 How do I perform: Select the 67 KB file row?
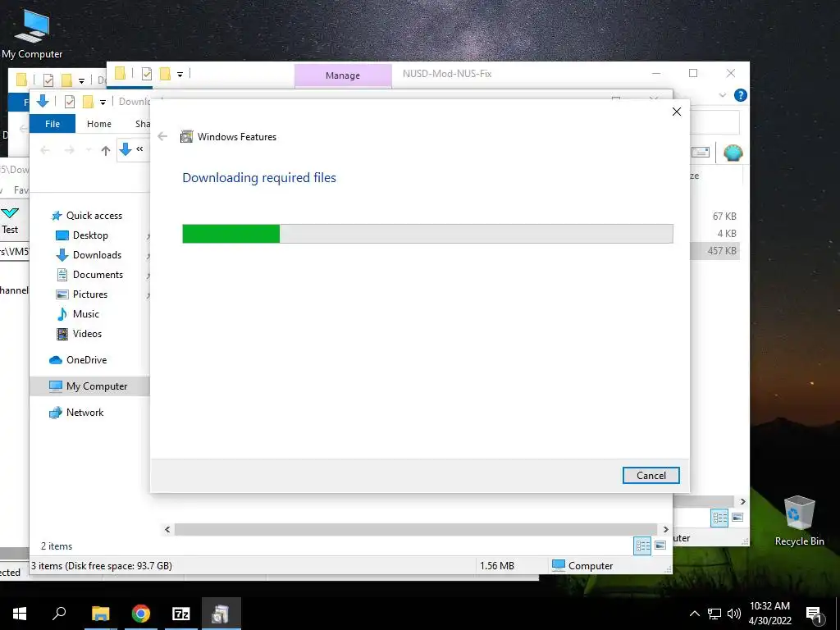click(x=715, y=217)
